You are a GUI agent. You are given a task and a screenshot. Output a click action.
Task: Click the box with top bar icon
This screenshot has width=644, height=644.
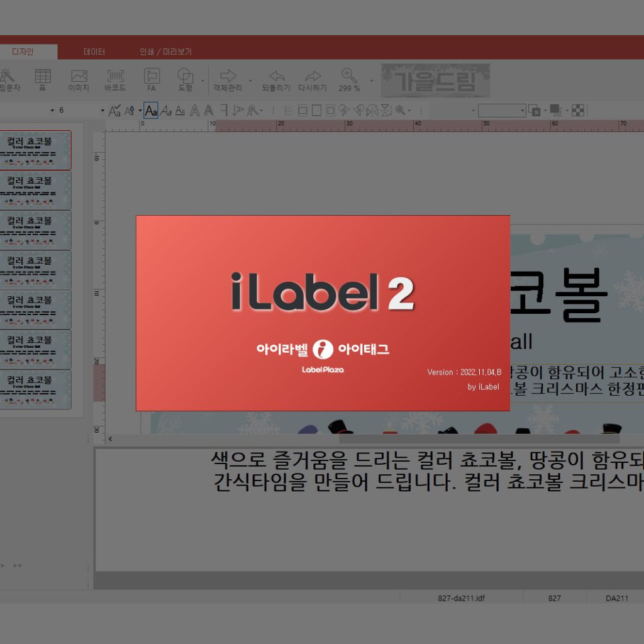click(303, 111)
